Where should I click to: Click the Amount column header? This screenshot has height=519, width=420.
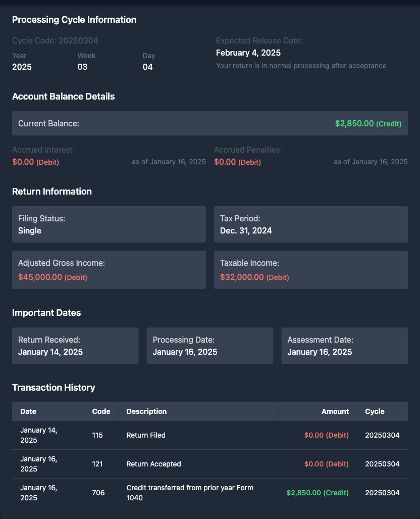[335, 411]
